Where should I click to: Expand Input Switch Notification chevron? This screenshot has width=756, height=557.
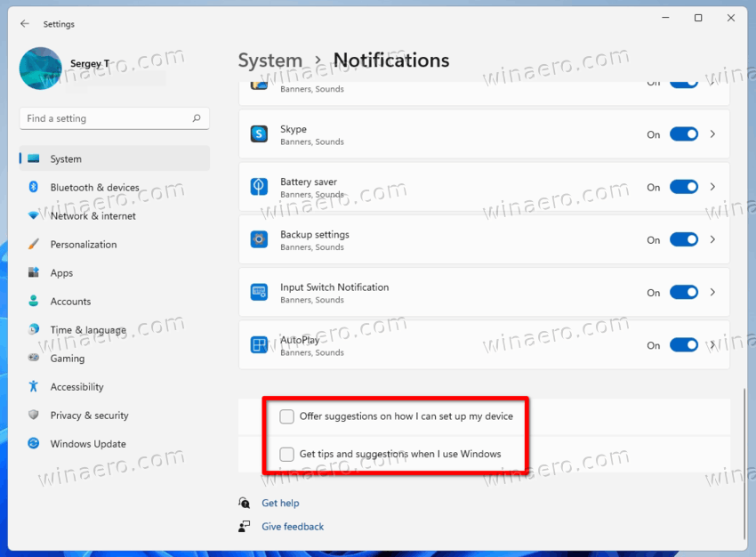pyautogui.click(x=712, y=292)
